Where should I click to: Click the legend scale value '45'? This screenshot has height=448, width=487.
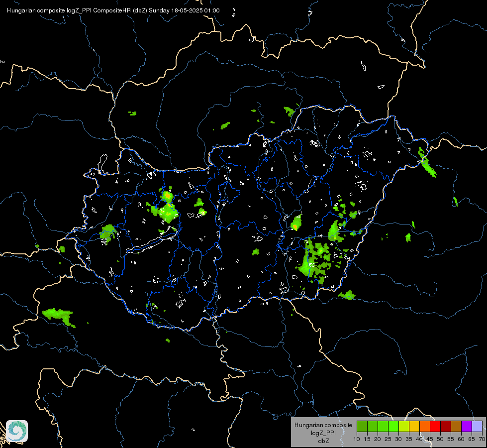[430, 440]
